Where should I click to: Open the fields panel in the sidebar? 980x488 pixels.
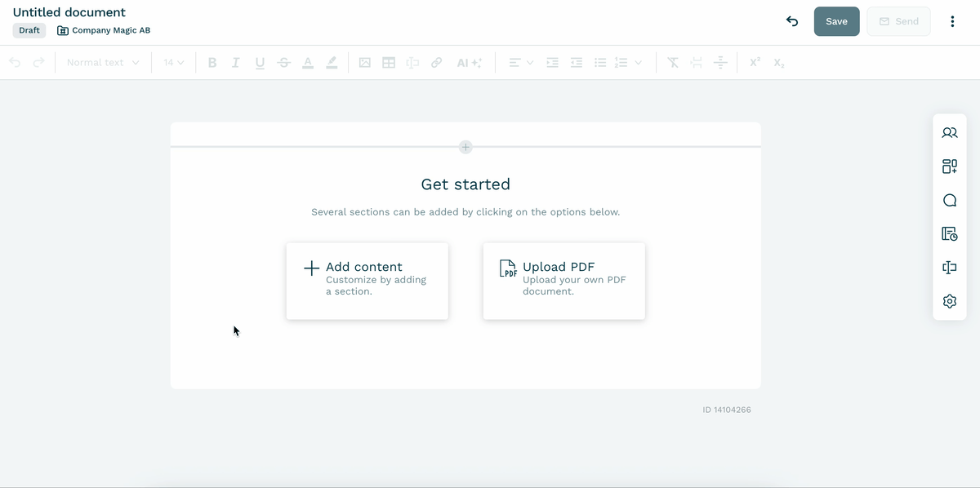click(x=950, y=268)
